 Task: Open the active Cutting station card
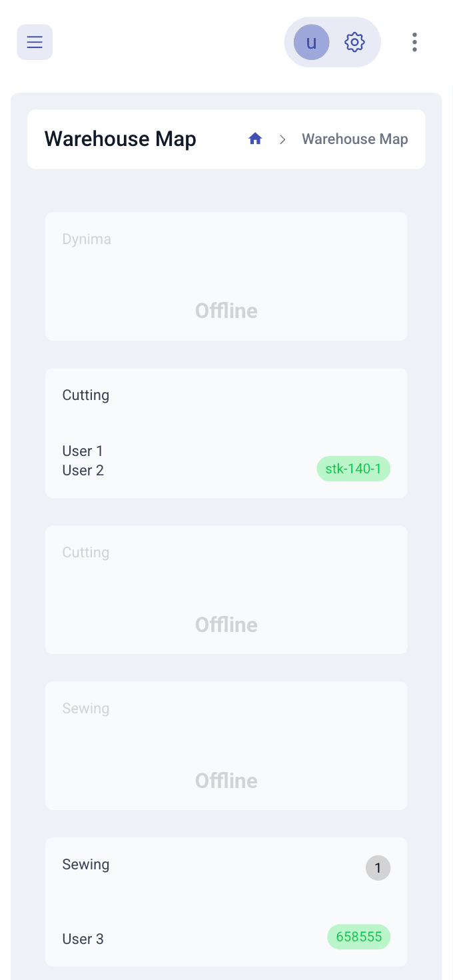(226, 433)
